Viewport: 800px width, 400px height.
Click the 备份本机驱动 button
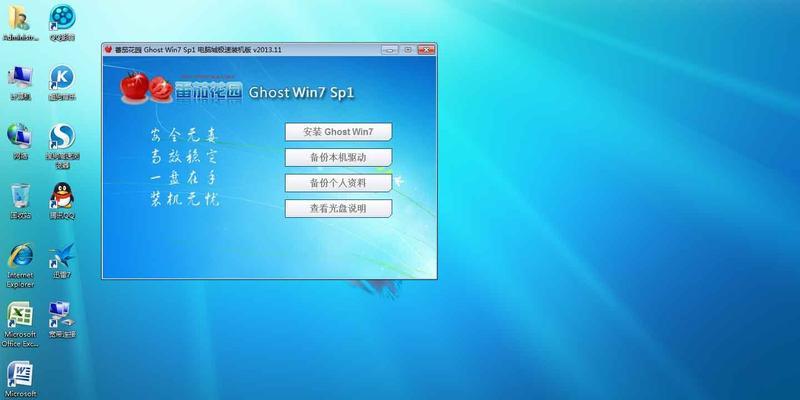[x=338, y=157]
